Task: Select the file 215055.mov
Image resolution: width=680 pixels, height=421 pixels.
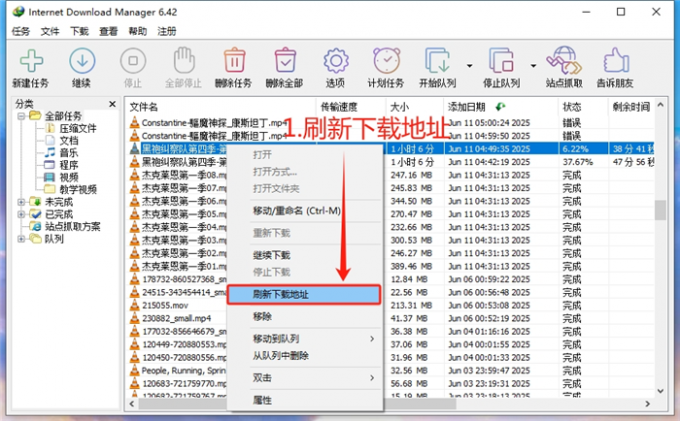Action: [x=165, y=305]
